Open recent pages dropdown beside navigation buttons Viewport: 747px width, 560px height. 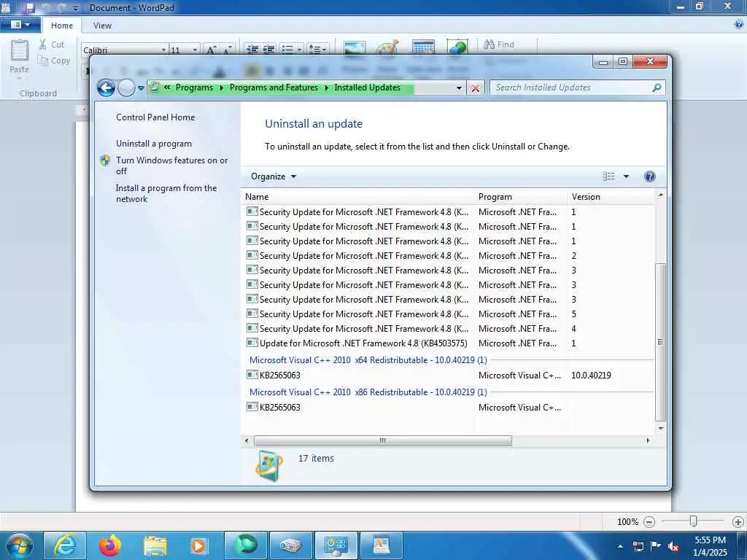coord(141,88)
